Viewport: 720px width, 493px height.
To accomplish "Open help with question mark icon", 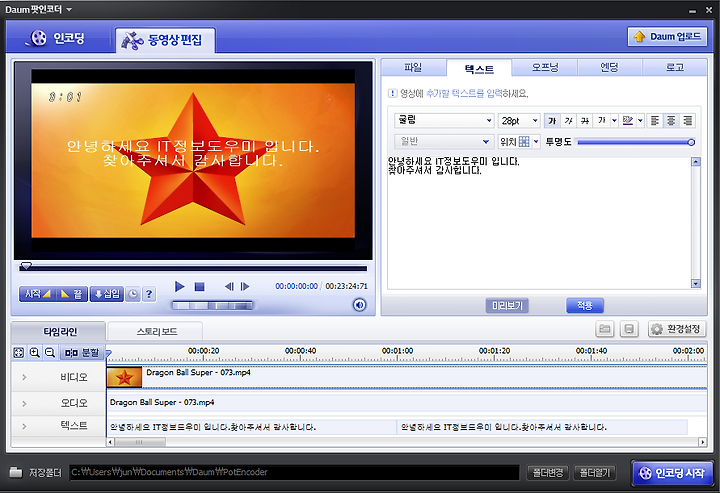I will click(x=149, y=294).
